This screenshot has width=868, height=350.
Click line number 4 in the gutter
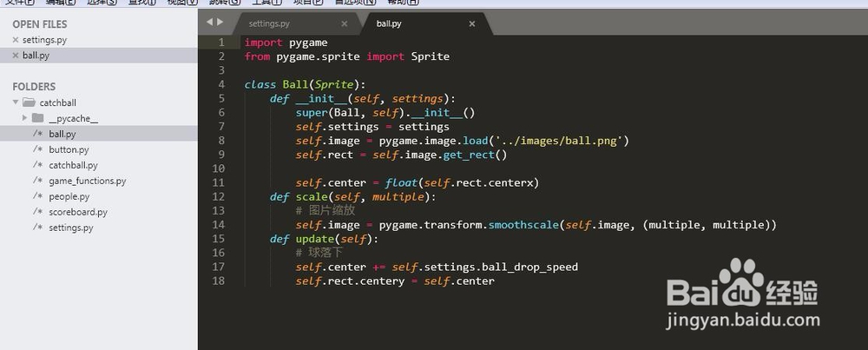[221, 84]
